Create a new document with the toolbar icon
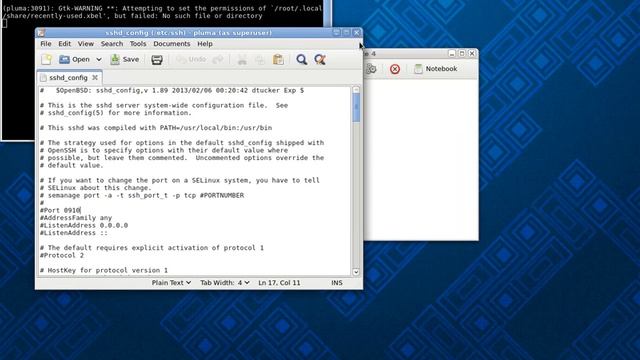This screenshot has width=640, height=360. coord(47,60)
